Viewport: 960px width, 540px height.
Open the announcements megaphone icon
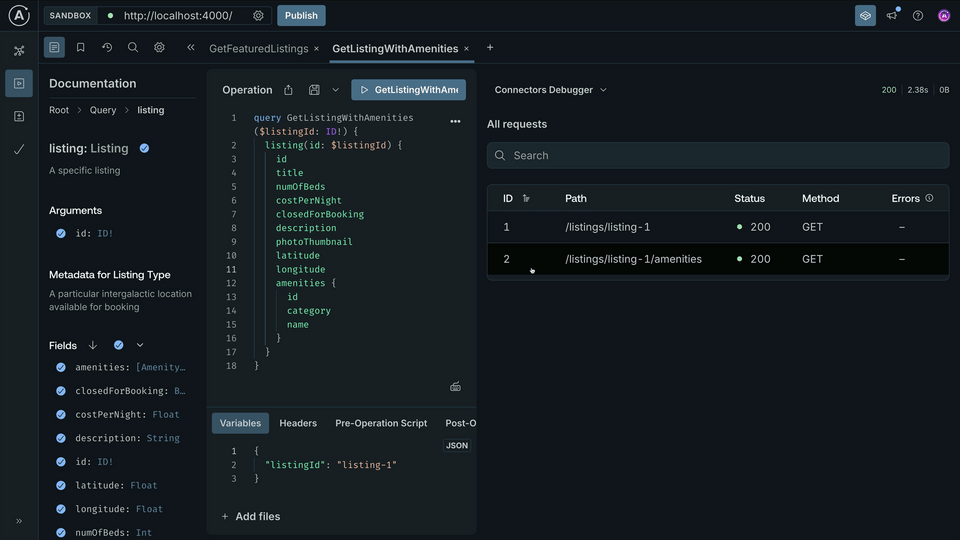[892, 15]
